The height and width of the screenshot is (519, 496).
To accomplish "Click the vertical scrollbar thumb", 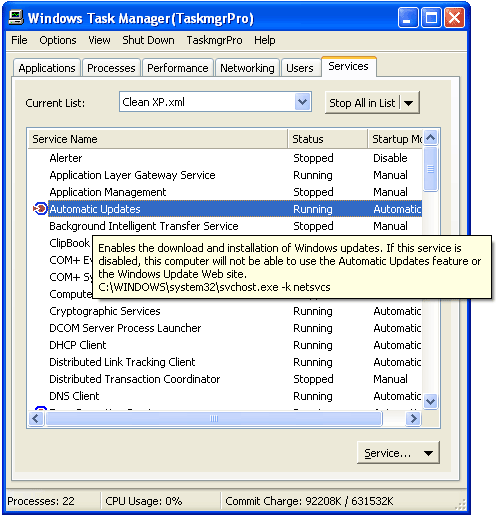I will [x=431, y=169].
